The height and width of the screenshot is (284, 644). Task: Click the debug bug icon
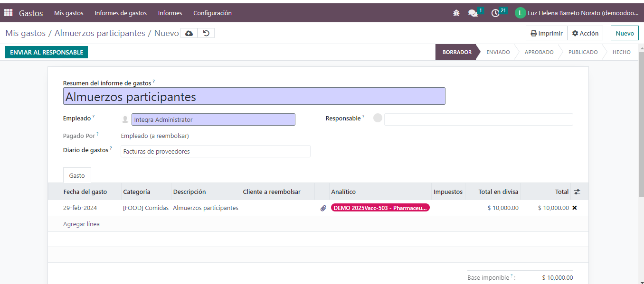pyautogui.click(x=456, y=13)
